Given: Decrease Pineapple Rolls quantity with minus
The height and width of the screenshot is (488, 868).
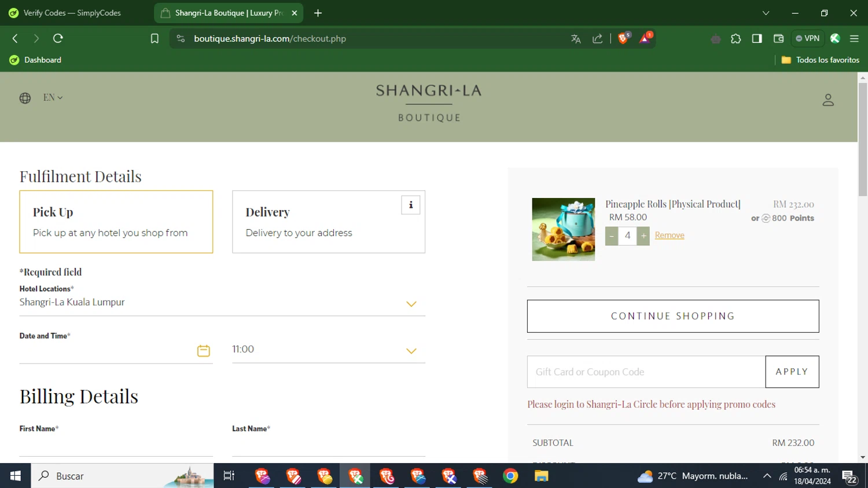Looking at the screenshot, I should [x=612, y=236].
